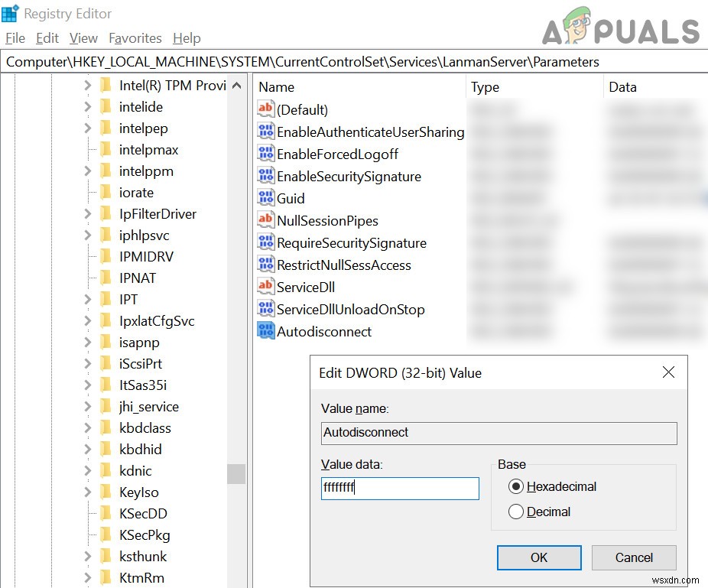Open the Favorites menu
This screenshot has width=708, height=588.
pyautogui.click(x=135, y=38)
